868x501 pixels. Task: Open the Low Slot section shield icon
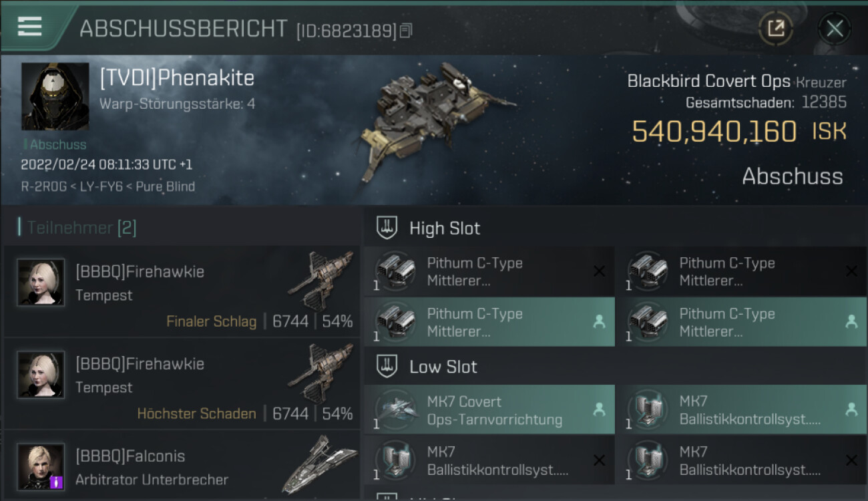tap(387, 366)
